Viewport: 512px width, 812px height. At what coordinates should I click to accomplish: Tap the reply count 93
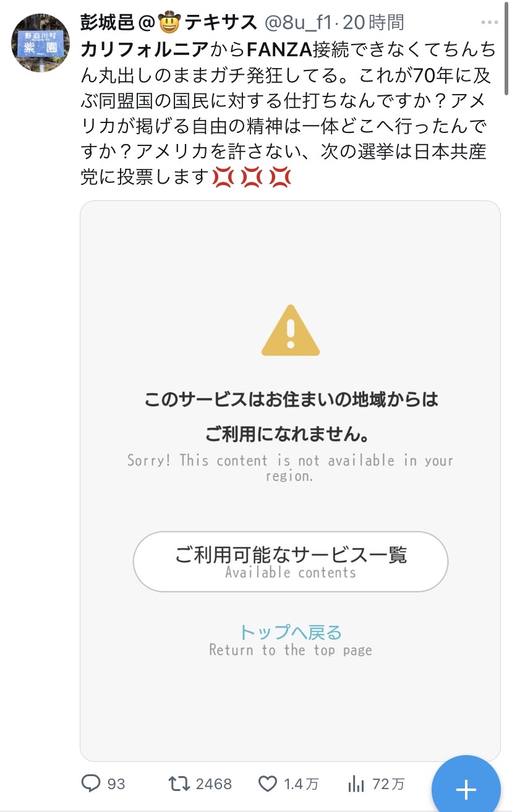coord(116,784)
